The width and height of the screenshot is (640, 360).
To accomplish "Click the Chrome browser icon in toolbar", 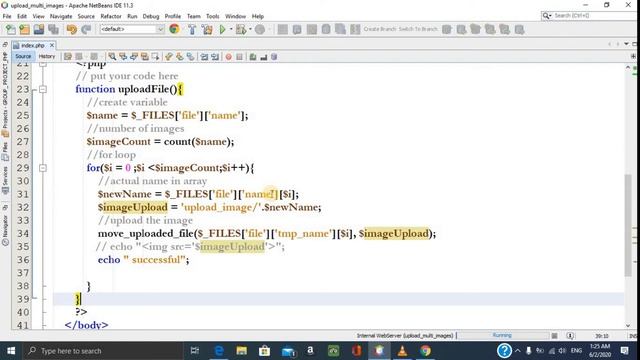I will pos(174,29).
